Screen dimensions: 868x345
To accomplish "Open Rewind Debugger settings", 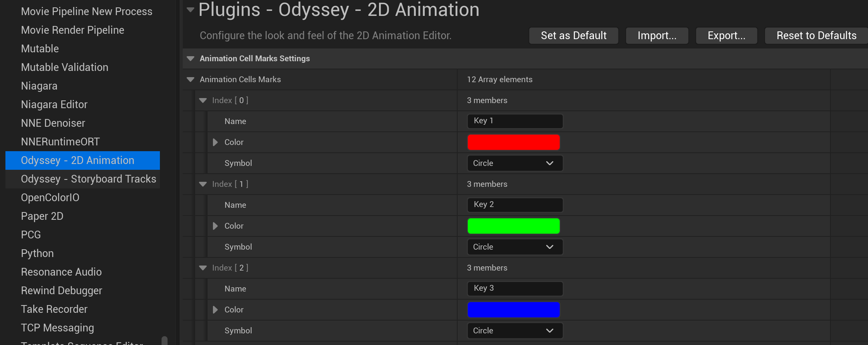I will click(62, 291).
